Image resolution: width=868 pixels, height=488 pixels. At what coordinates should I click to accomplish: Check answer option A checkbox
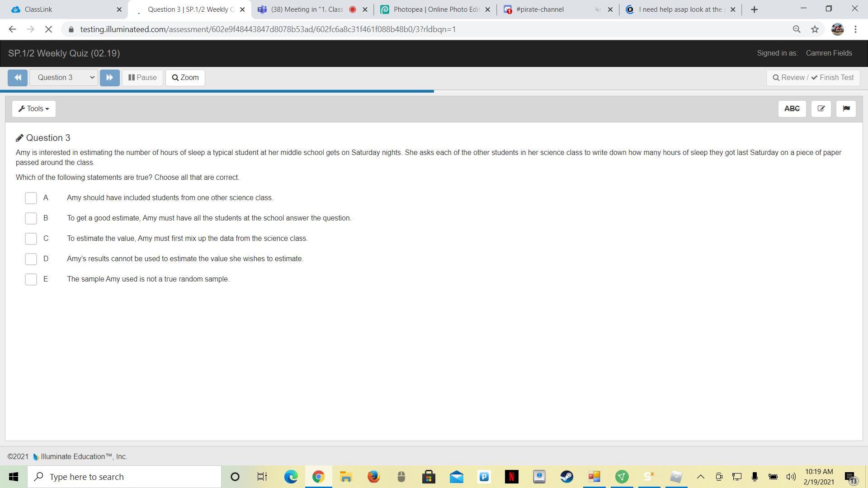[x=31, y=198]
